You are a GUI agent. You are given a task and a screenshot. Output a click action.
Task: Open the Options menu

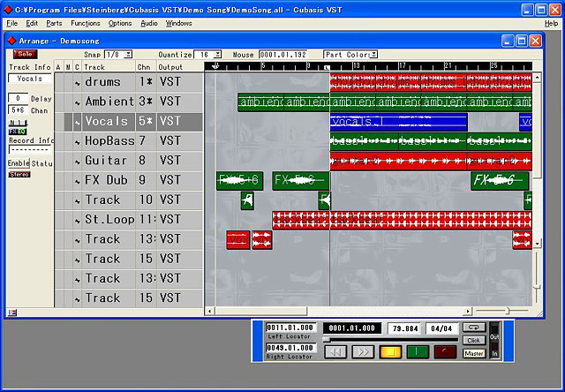coord(120,24)
